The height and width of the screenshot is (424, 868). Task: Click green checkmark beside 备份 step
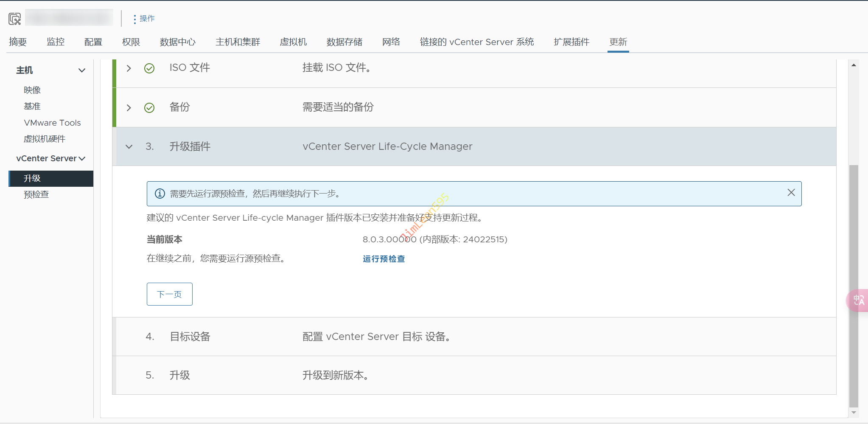click(149, 108)
